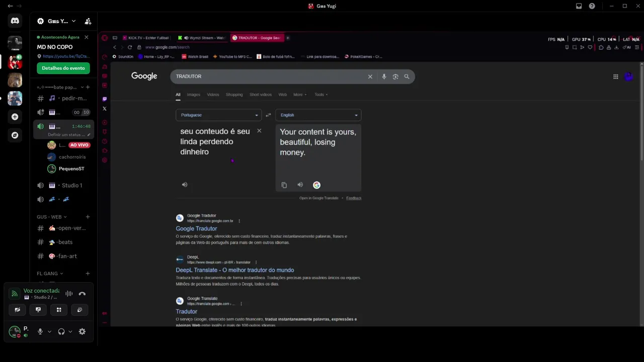Open Detalhes do evento
644x362 pixels.
coord(63,68)
